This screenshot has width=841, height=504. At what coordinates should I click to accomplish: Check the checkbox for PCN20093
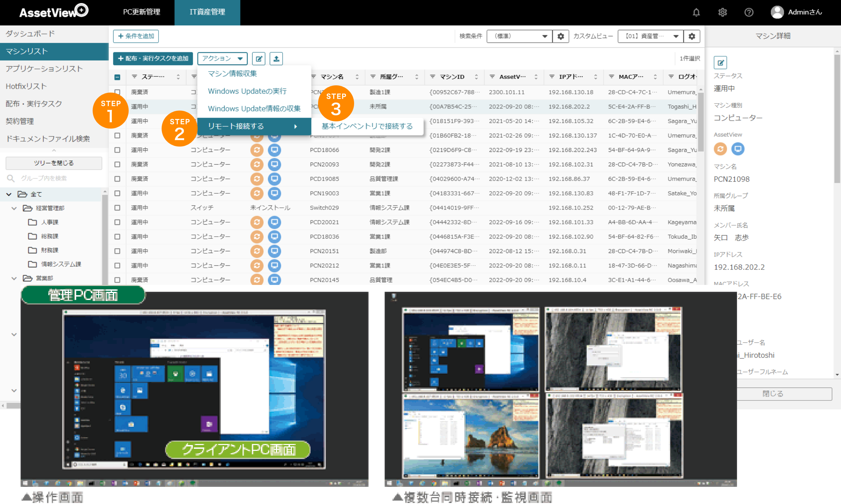point(117,164)
